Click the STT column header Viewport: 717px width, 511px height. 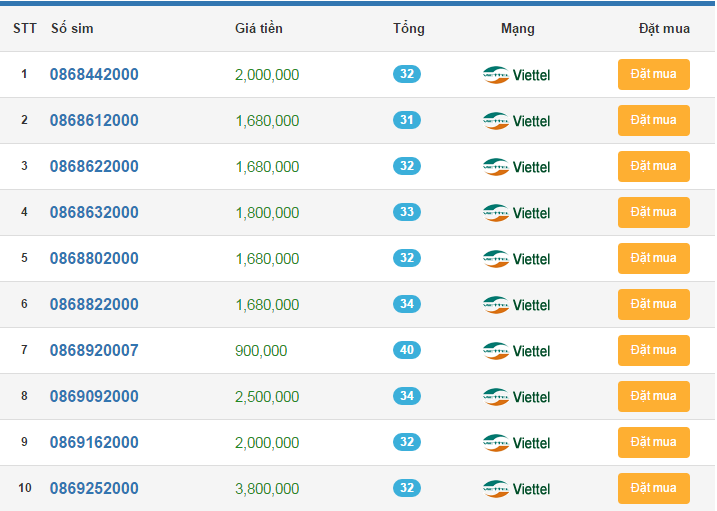pyautogui.click(x=25, y=28)
